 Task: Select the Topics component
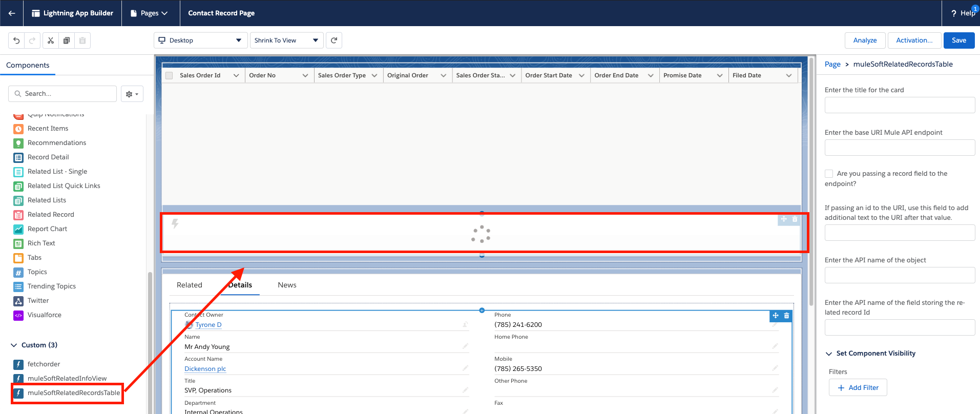37,272
